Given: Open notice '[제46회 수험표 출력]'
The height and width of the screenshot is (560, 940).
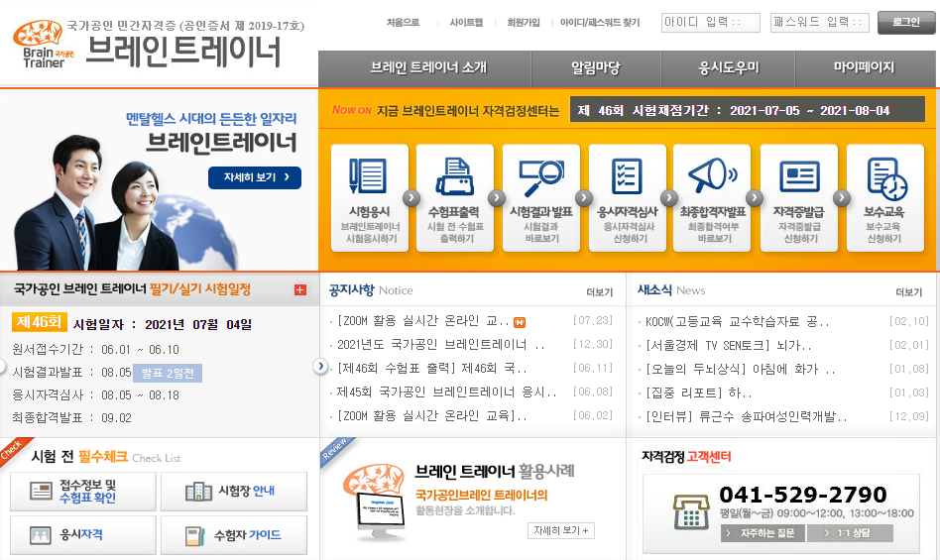Looking at the screenshot, I should 431,368.
